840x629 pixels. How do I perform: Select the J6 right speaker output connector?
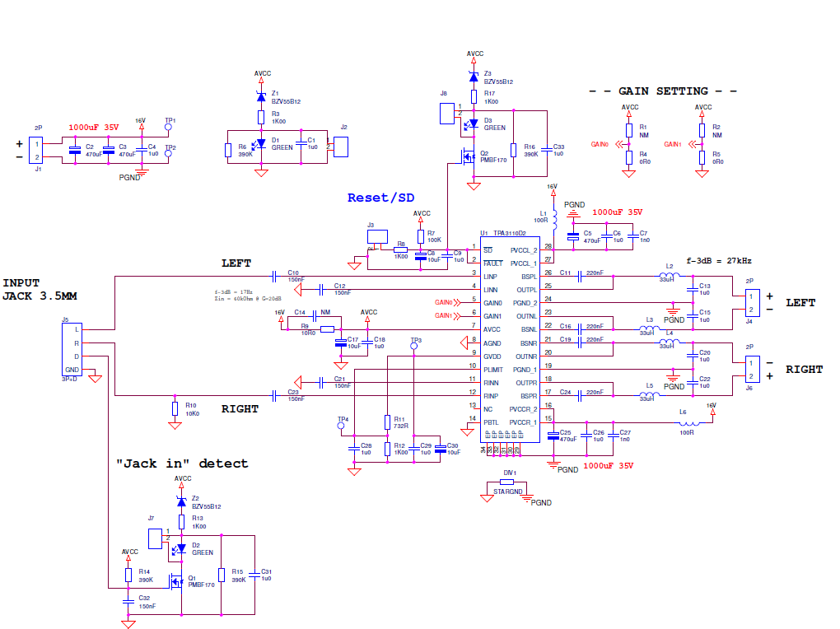[x=752, y=370]
